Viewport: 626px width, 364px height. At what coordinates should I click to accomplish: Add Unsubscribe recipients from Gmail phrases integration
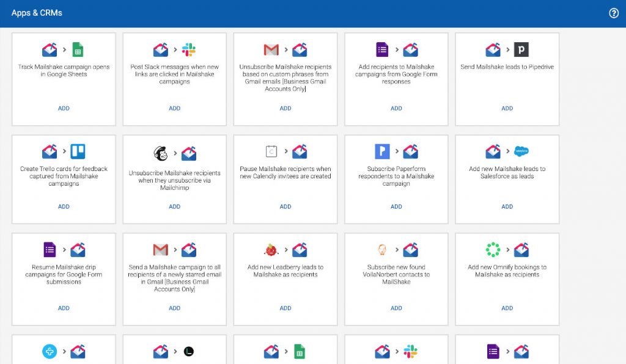285,109
